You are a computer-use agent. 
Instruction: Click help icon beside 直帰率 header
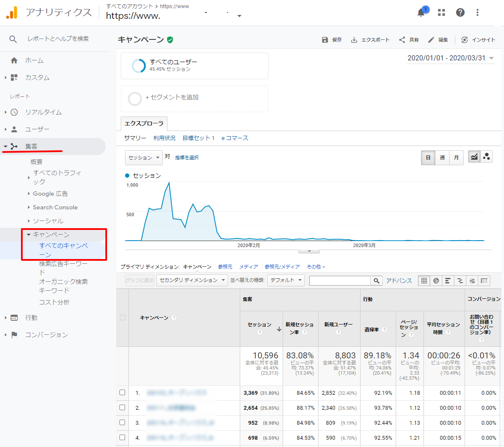[x=384, y=329]
